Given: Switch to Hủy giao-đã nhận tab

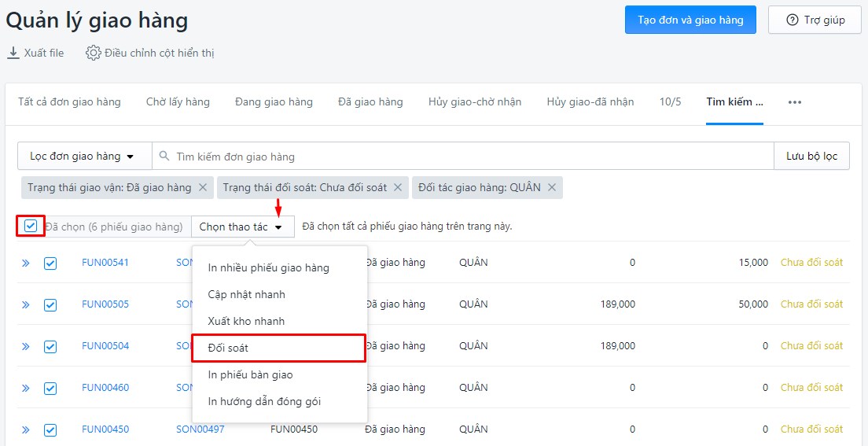Looking at the screenshot, I should tap(590, 102).
